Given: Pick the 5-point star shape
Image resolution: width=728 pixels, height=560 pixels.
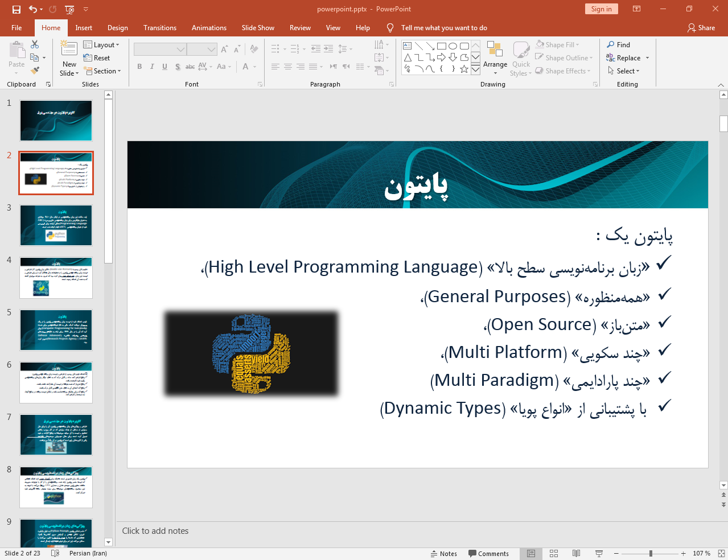Looking at the screenshot, I should pyautogui.click(x=464, y=69).
